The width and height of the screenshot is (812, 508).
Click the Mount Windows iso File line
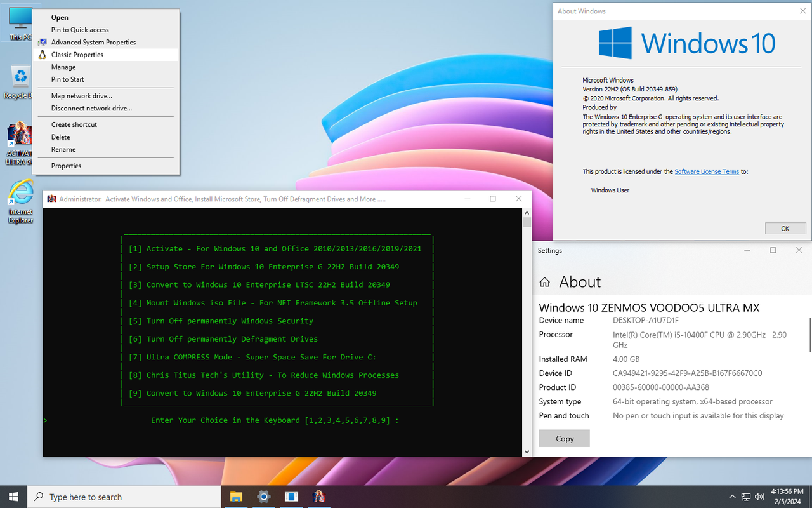(x=273, y=303)
